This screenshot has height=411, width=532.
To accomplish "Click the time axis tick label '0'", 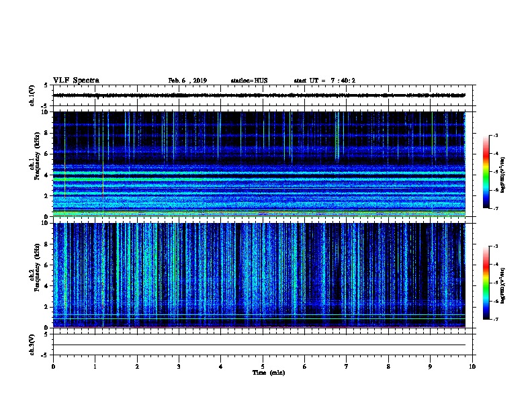I will pos(53,367).
